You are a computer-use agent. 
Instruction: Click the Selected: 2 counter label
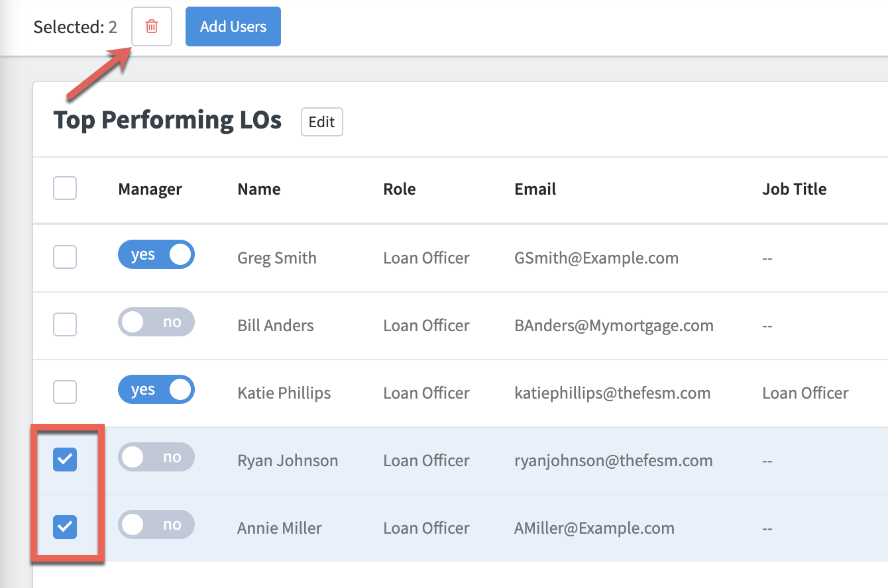pyautogui.click(x=75, y=26)
